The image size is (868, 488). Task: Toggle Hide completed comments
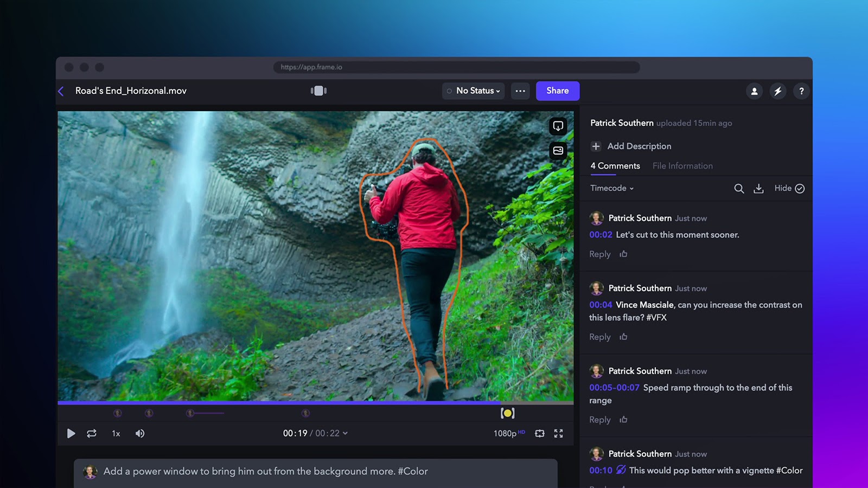(789, 188)
